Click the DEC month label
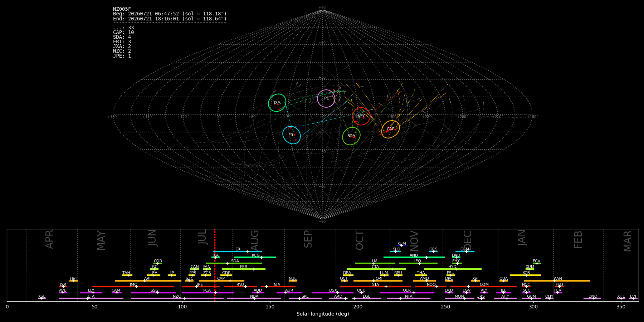The image size is (644, 322). 468,240
